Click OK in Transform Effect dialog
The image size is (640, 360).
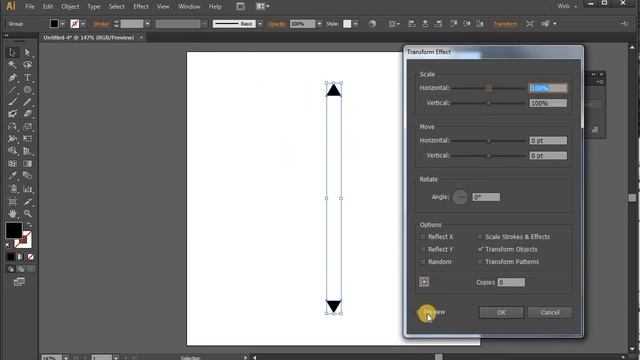tap(501, 312)
